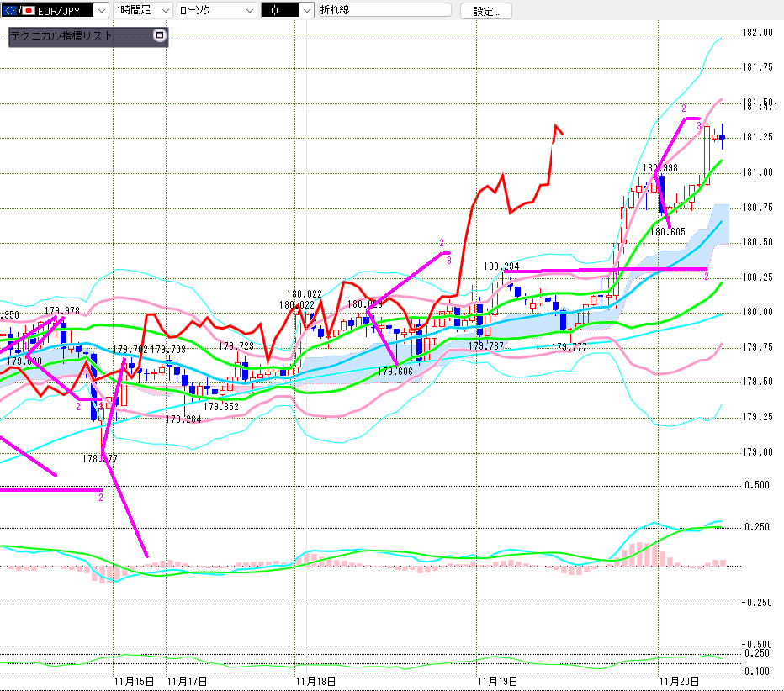The image size is (784, 691).
Task: Click the 11月20日 date on time axis
Action: click(x=680, y=681)
